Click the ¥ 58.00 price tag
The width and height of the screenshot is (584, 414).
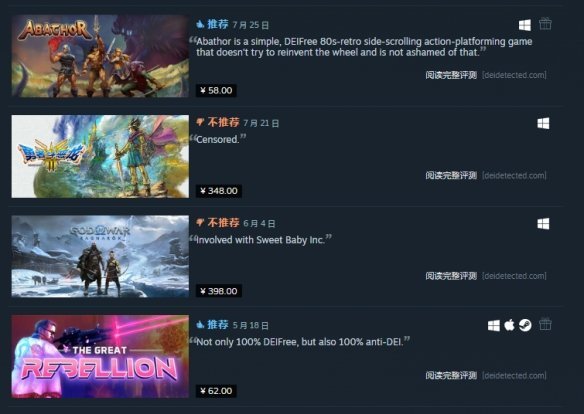[216, 90]
